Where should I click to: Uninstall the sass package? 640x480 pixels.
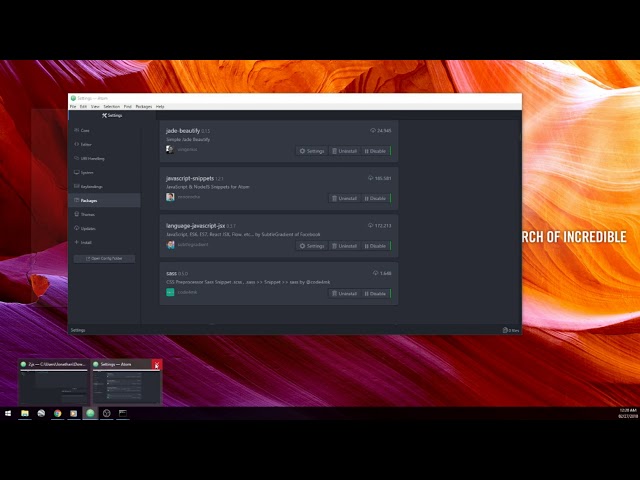tap(344, 293)
